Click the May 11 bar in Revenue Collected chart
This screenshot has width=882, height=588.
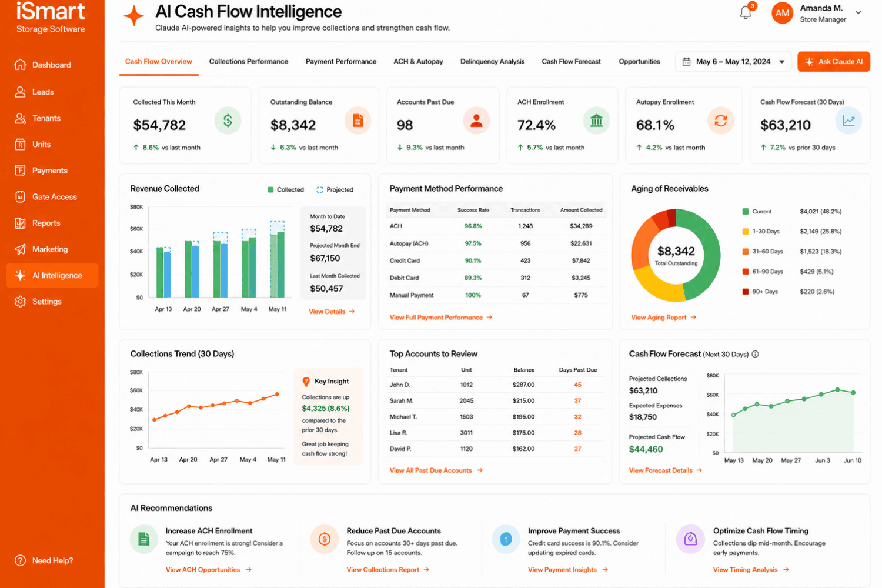point(277,259)
